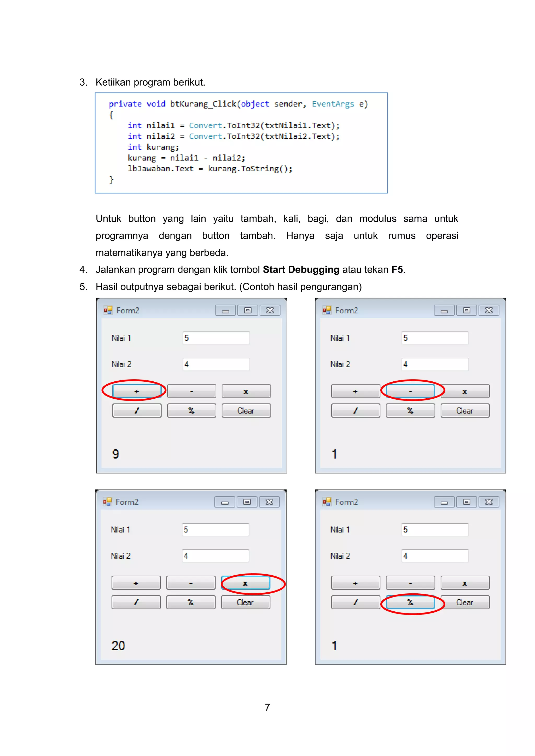535x756 pixels.
Task: Click the Form2 app icon, top-left window
Action: [x=108, y=310]
